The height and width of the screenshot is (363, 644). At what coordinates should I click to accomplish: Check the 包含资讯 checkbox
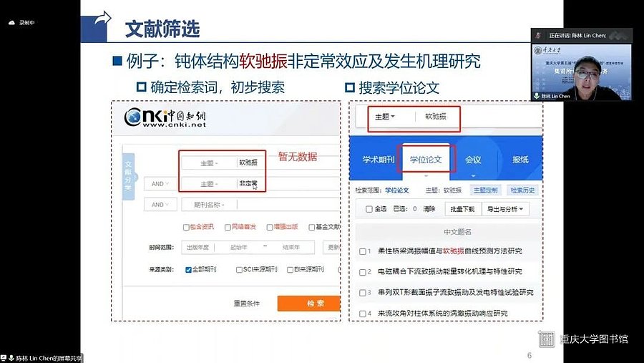186,228
